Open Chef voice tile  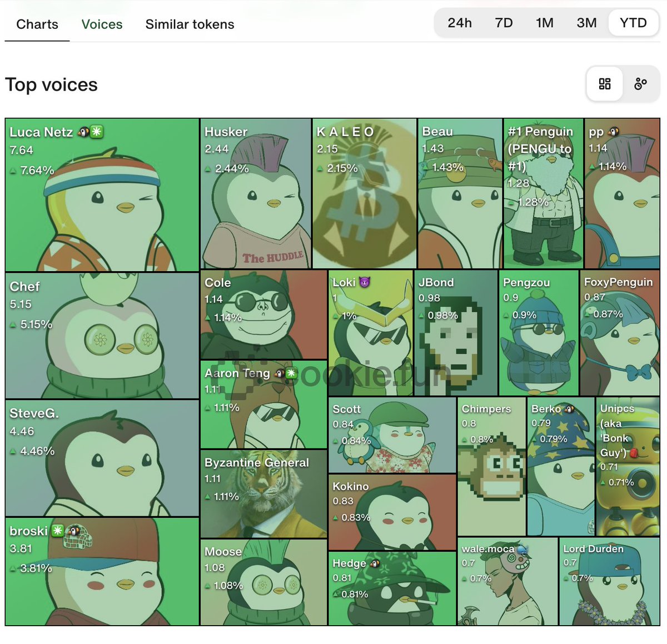point(102,335)
